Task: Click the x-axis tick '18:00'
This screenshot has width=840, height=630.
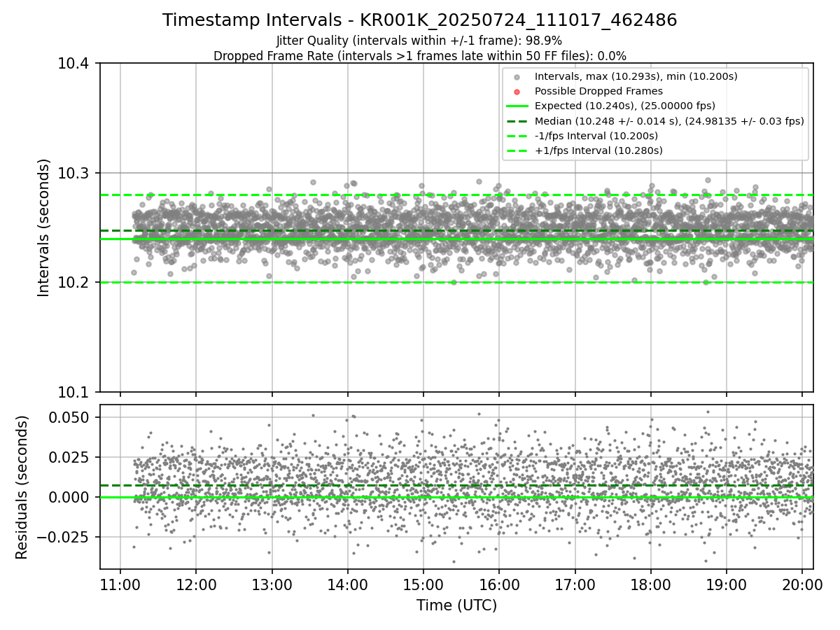Action: [650, 584]
